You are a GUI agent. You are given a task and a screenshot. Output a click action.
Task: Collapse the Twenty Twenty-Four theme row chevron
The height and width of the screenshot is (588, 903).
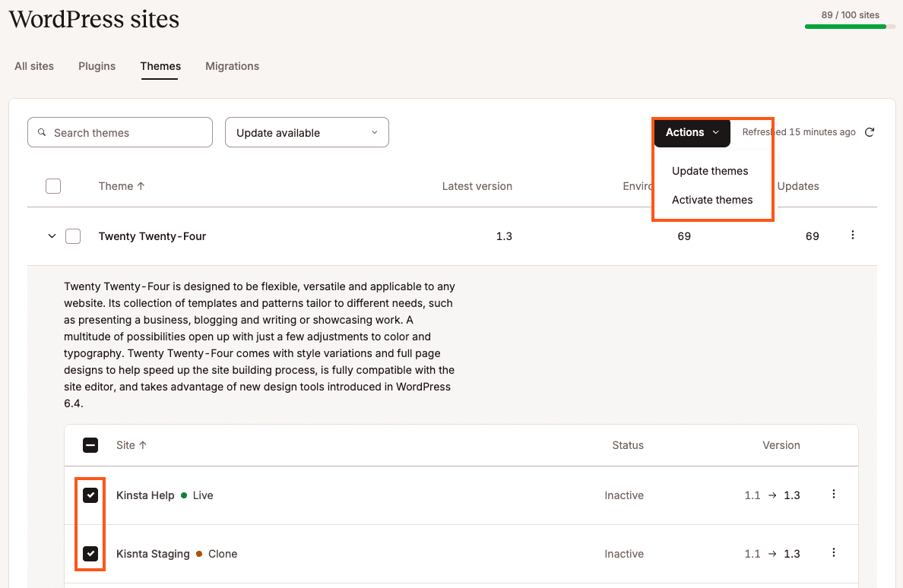click(x=52, y=236)
